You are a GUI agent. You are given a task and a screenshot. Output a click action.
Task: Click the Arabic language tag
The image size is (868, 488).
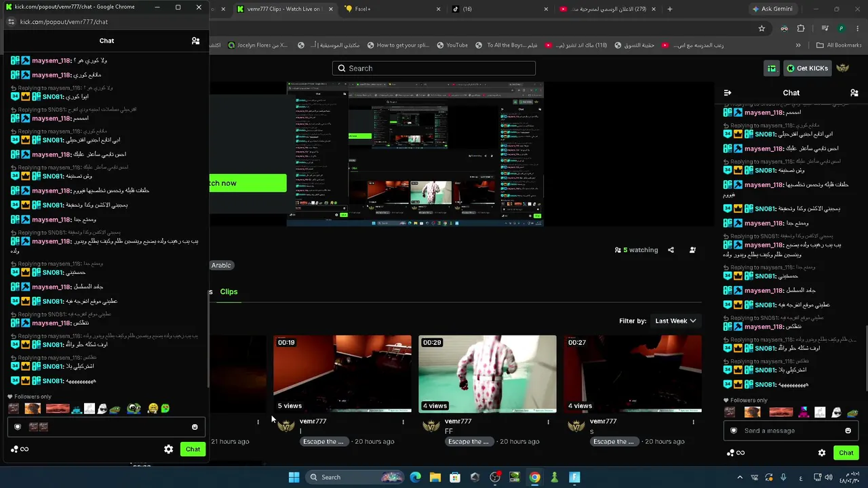coord(221,266)
